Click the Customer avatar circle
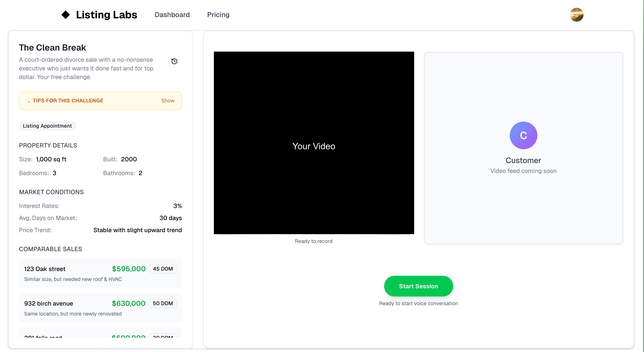The image size is (644, 352). point(523,135)
